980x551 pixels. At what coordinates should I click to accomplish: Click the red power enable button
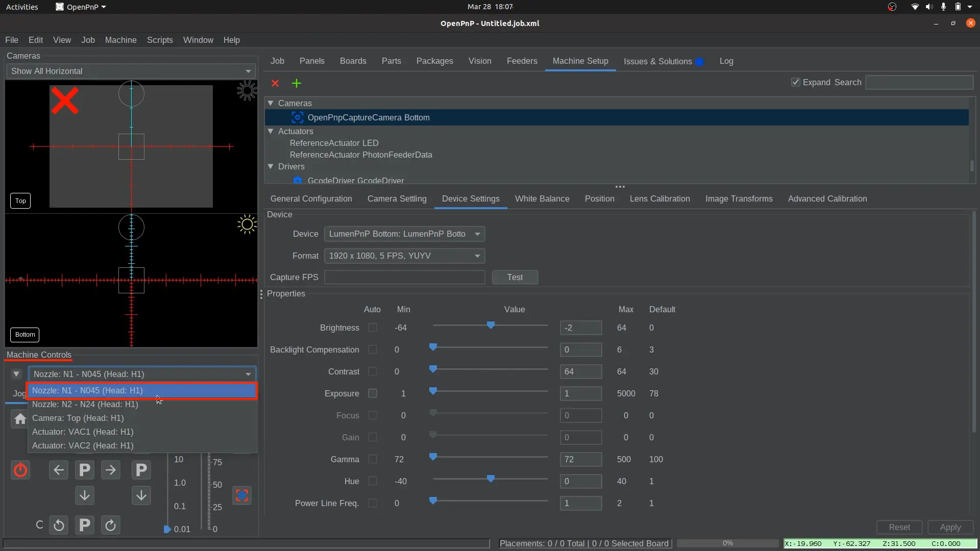[20, 470]
